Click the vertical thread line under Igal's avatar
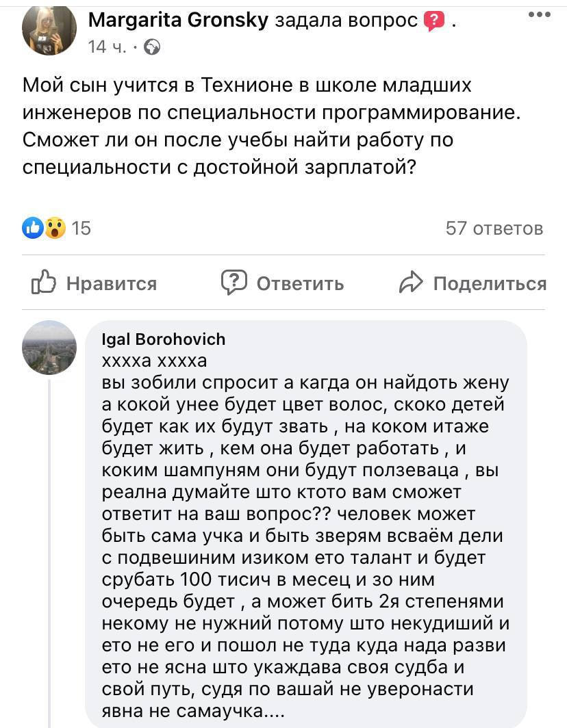Viewport: 567px width, 728px height. click(49, 547)
